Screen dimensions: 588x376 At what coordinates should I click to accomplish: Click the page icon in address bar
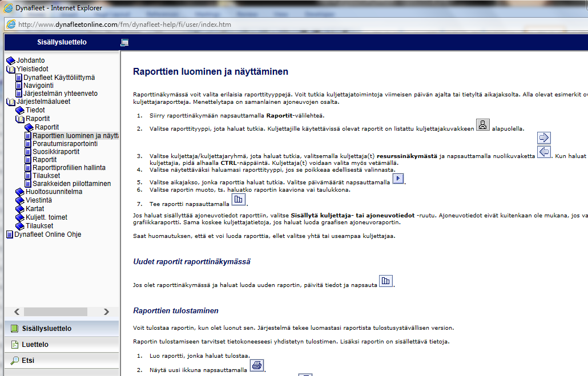11,25
